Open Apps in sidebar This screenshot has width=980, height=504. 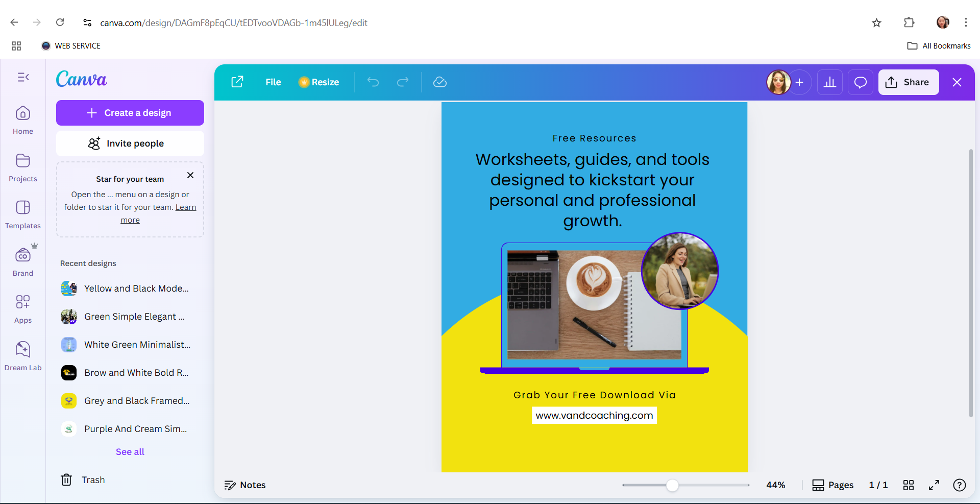(23, 309)
